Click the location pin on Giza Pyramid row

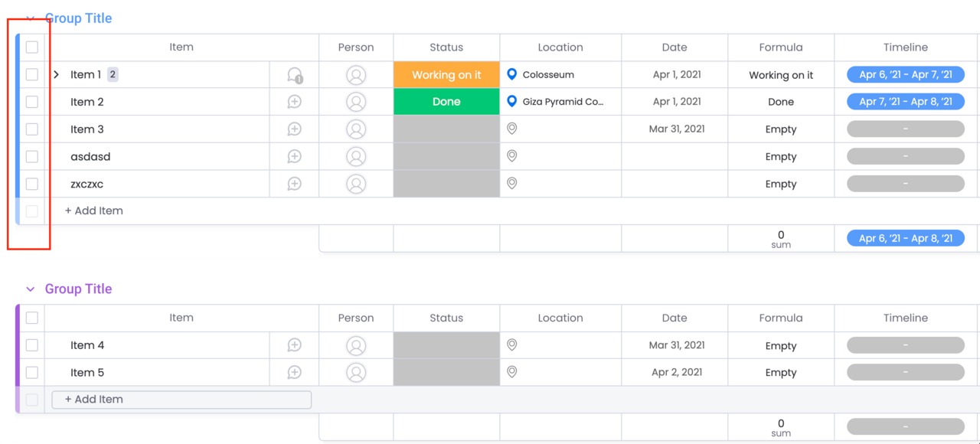(511, 101)
